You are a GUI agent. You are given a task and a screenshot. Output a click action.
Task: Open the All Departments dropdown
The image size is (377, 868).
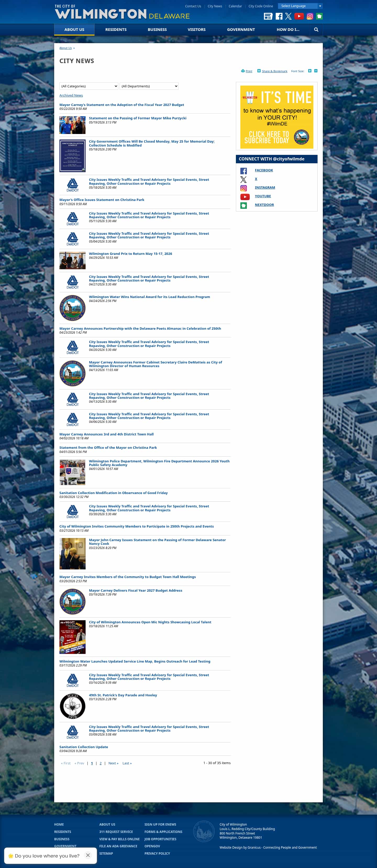pos(149,86)
